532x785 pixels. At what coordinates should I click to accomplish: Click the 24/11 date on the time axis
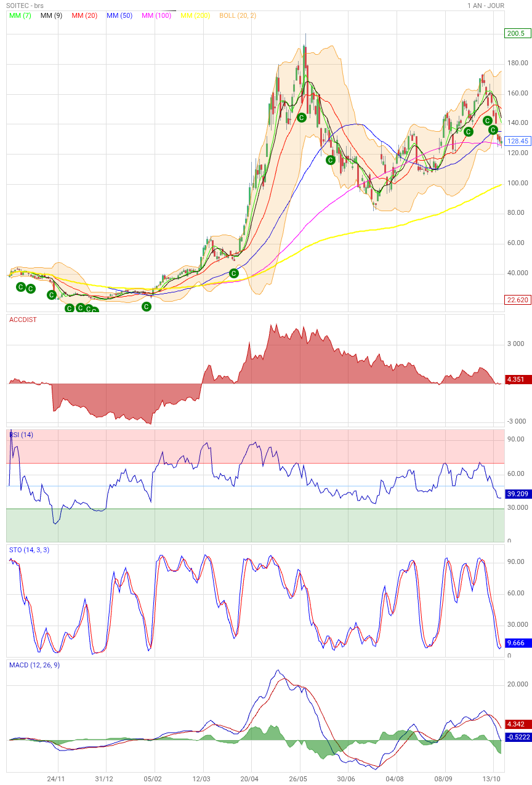tap(56, 779)
